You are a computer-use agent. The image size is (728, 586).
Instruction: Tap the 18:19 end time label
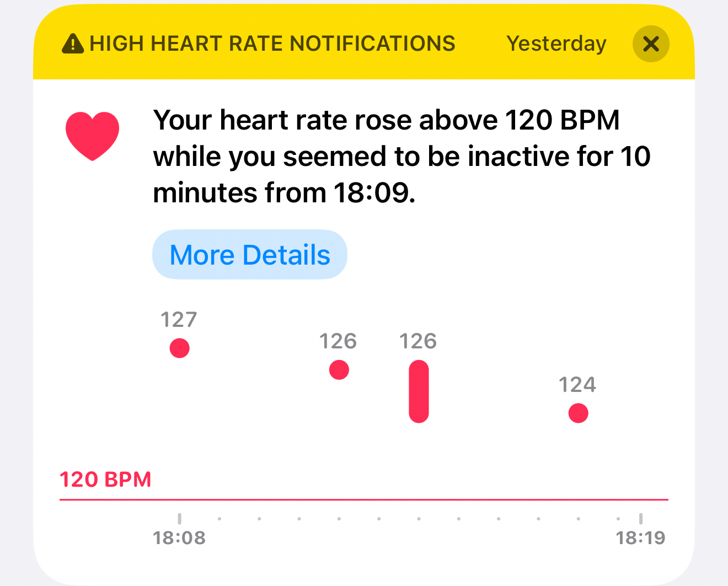tap(640, 537)
